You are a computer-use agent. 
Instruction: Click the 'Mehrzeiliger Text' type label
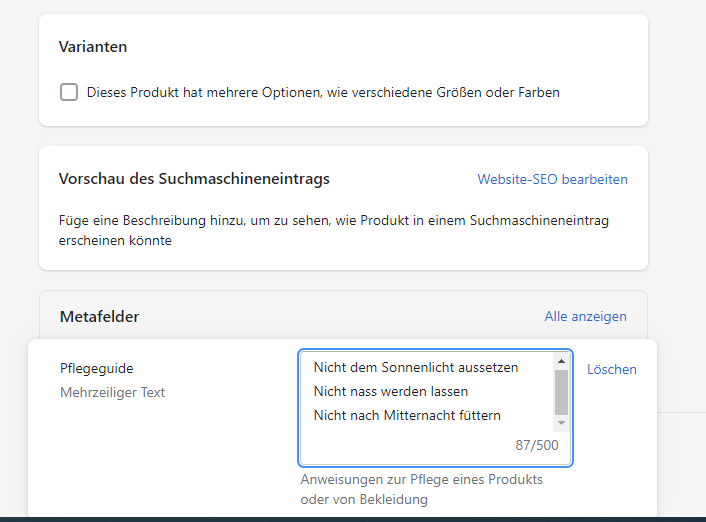[112, 392]
